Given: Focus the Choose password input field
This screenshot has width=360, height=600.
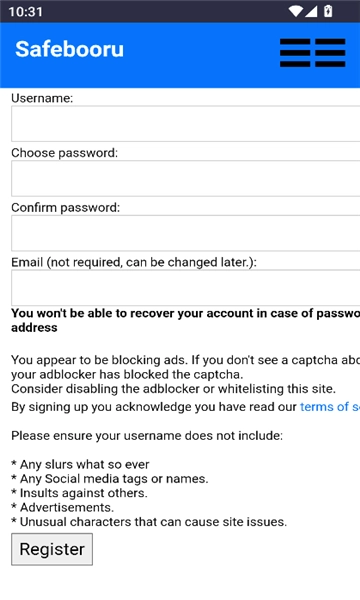Looking at the screenshot, I should (186, 179).
